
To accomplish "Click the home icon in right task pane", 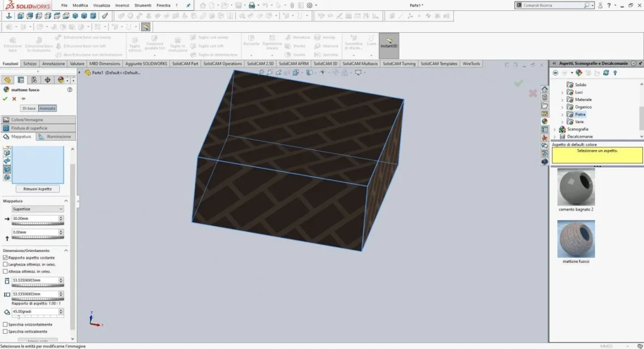I will coord(545,89).
